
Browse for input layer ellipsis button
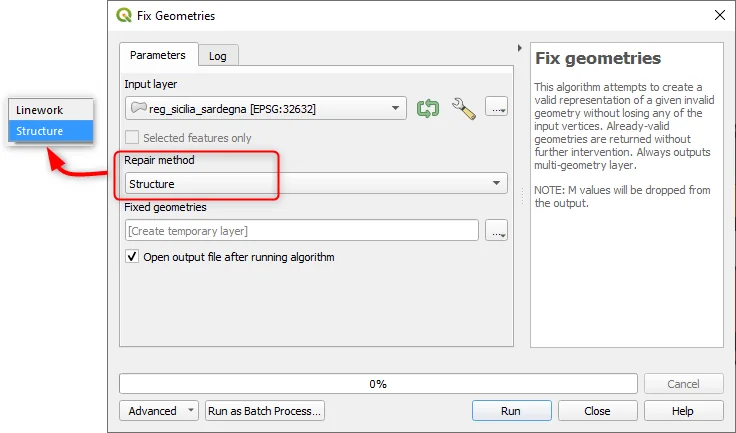[497, 108]
